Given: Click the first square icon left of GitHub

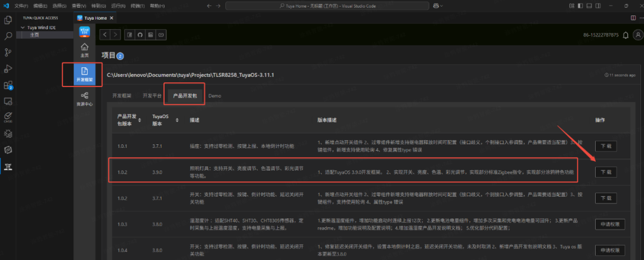Looking at the screenshot, I should tap(129, 35).
